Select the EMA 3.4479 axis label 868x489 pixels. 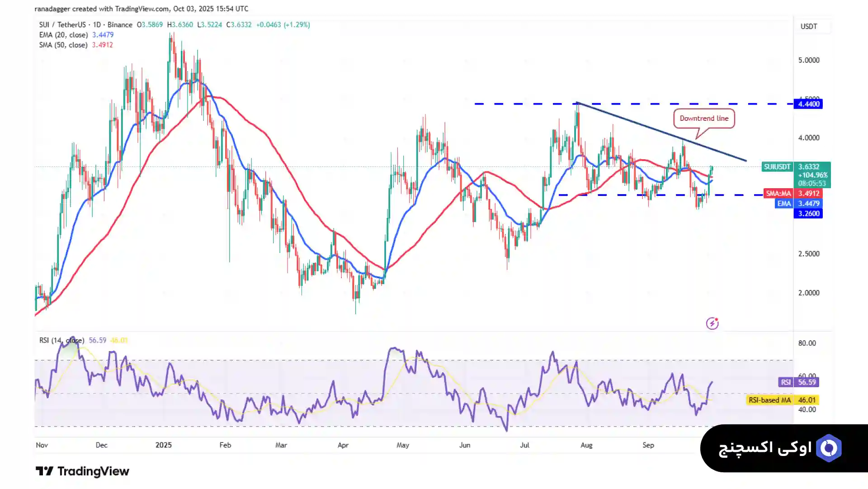point(798,204)
